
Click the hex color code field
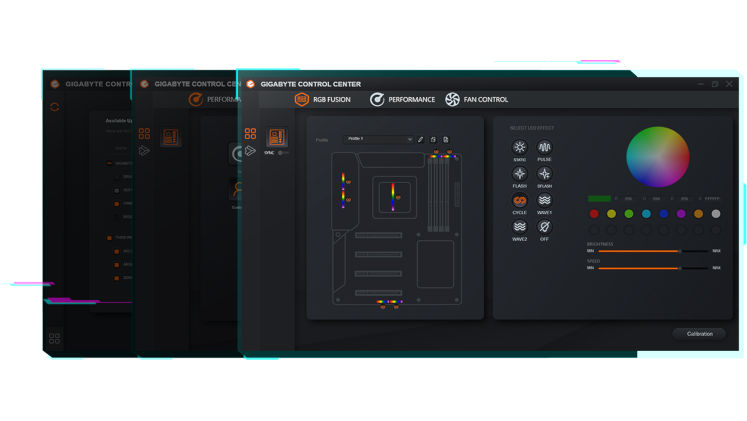coord(712,199)
